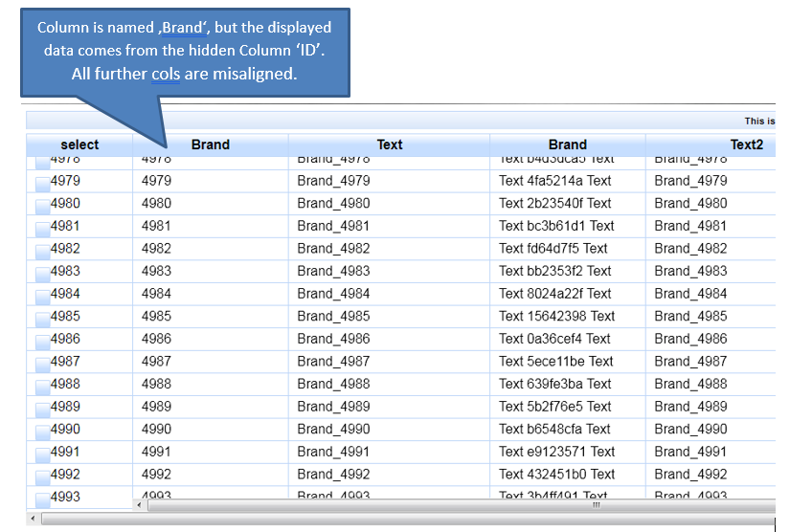Screen dimensions: 790x532
Task: Check the box for row 4990
Action: pyautogui.click(x=43, y=433)
